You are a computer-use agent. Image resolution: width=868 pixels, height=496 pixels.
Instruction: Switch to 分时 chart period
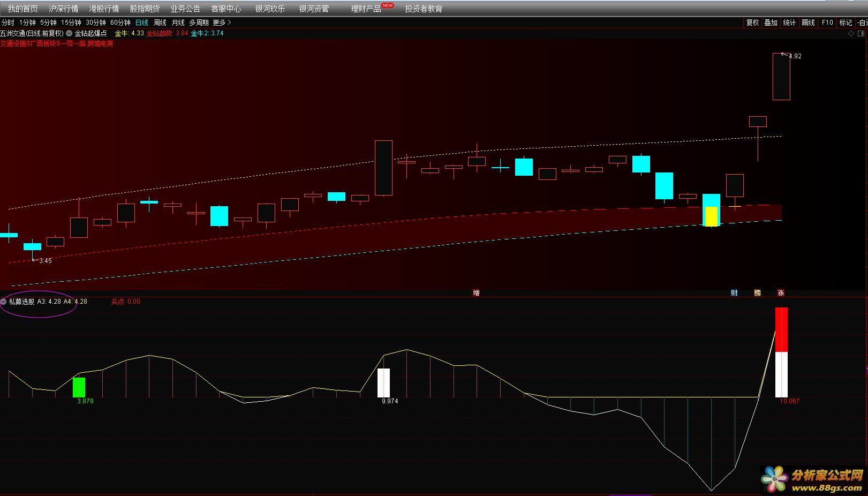click(x=8, y=22)
